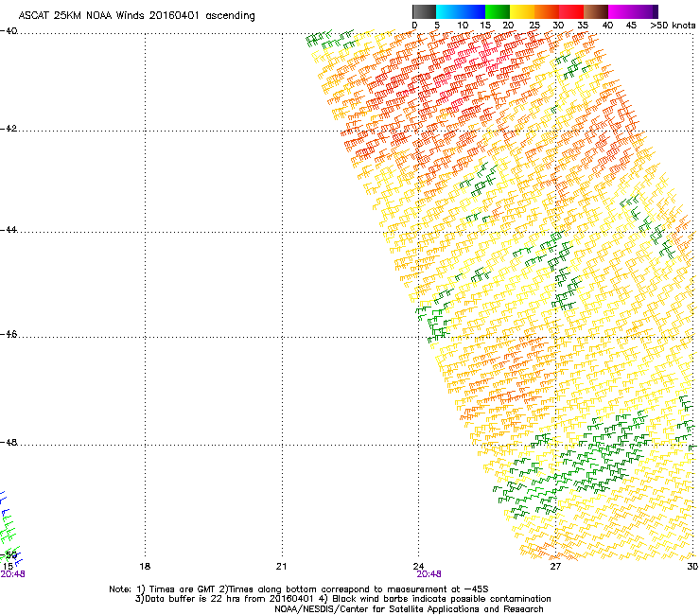Click the magenta 40-45 knots legend segment
700x615 pixels.
[621, 11]
